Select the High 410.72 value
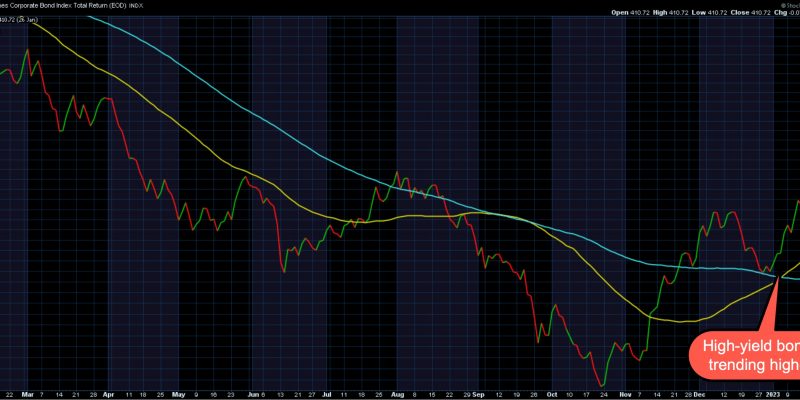The image size is (800, 400). [x=671, y=12]
